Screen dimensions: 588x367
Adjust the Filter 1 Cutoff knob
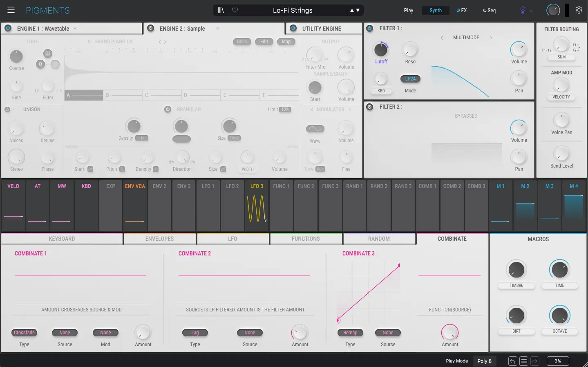(381, 50)
